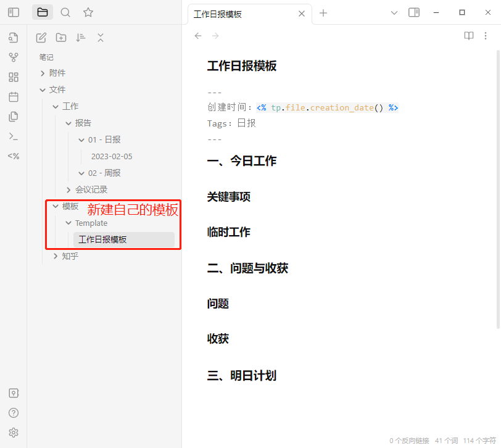Open the Templater ribbon icon

pyautogui.click(x=14, y=156)
